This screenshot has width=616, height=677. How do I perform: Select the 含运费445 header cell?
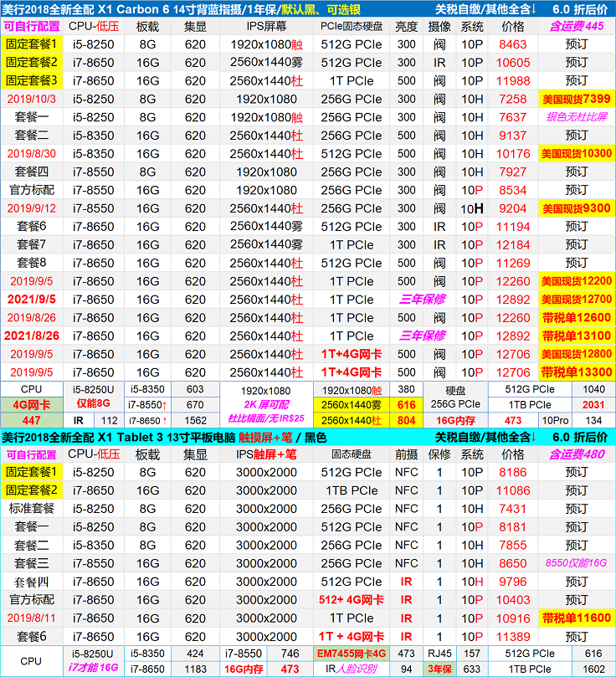tap(576, 26)
